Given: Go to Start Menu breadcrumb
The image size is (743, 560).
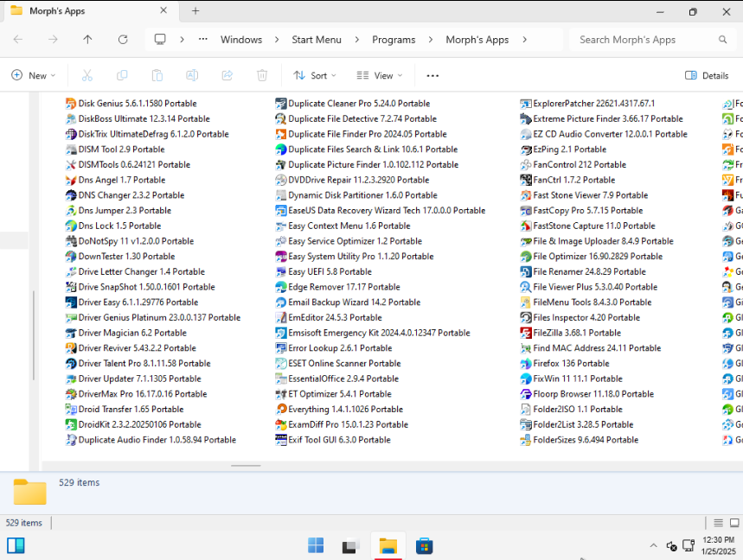Looking at the screenshot, I should [317, 40].
